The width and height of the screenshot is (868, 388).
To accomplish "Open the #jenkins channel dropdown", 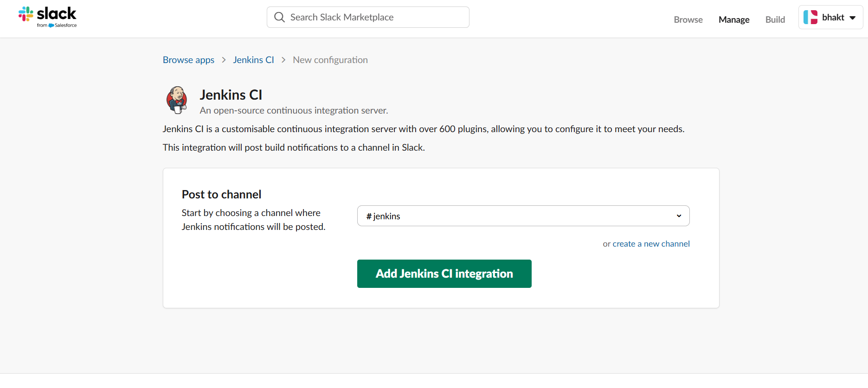I will [x=523, y=216].
